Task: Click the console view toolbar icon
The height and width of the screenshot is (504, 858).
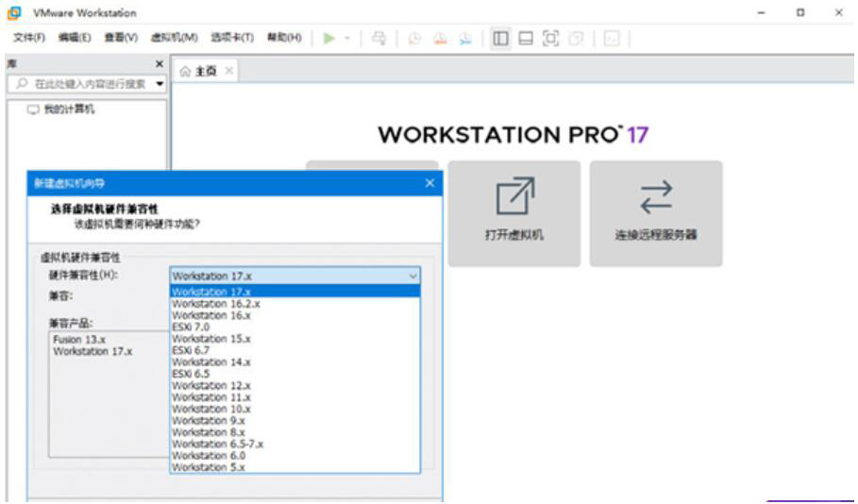Action: pyautogui.click(x=612, y=39)
